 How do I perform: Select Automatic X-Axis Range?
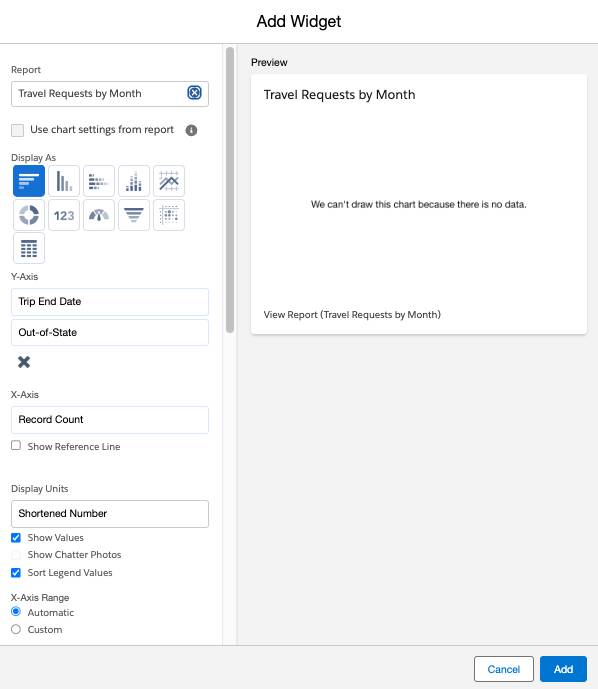16,612
